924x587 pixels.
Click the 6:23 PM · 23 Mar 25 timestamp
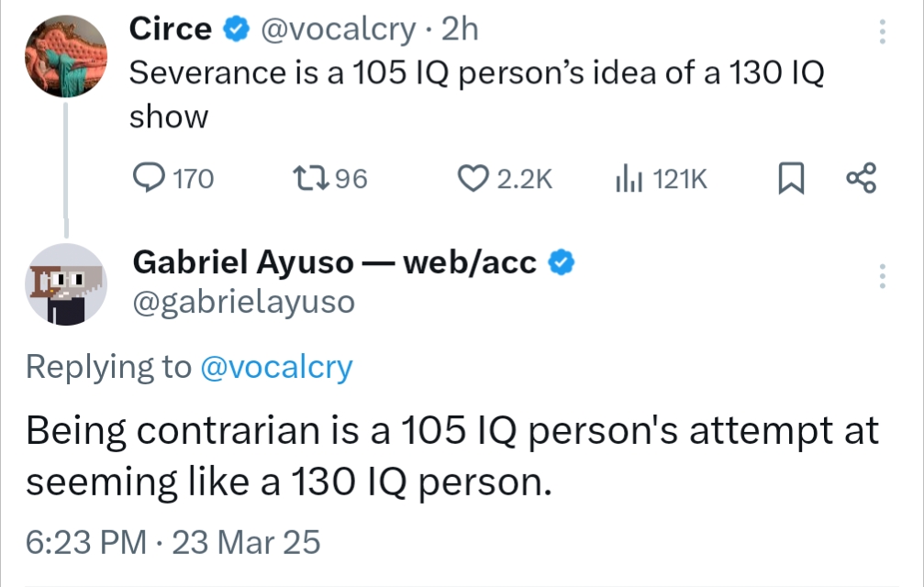click(x=173, y=542)
